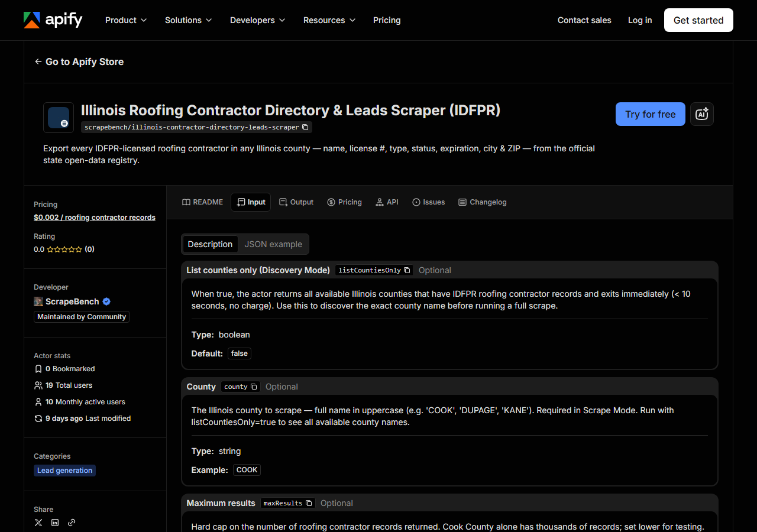Click the Last modified refresh icon
Screen dimensions: 757x532
click(x=38, y=419)
